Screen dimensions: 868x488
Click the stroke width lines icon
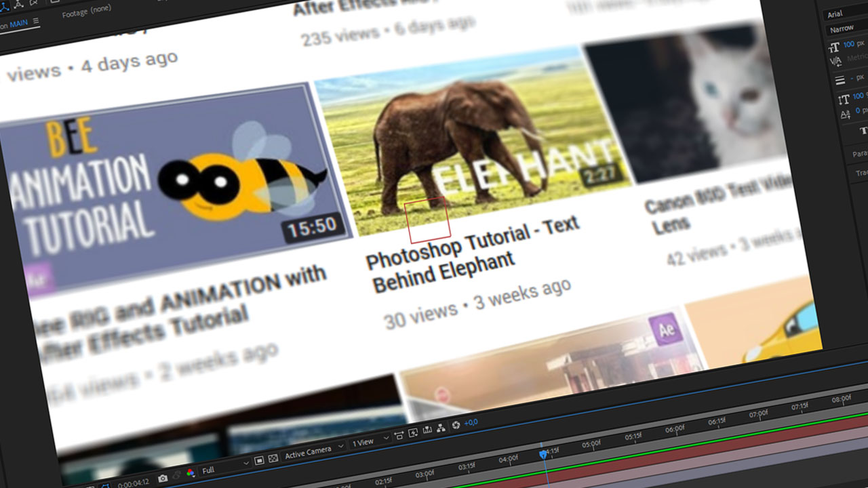click(840, 80)
